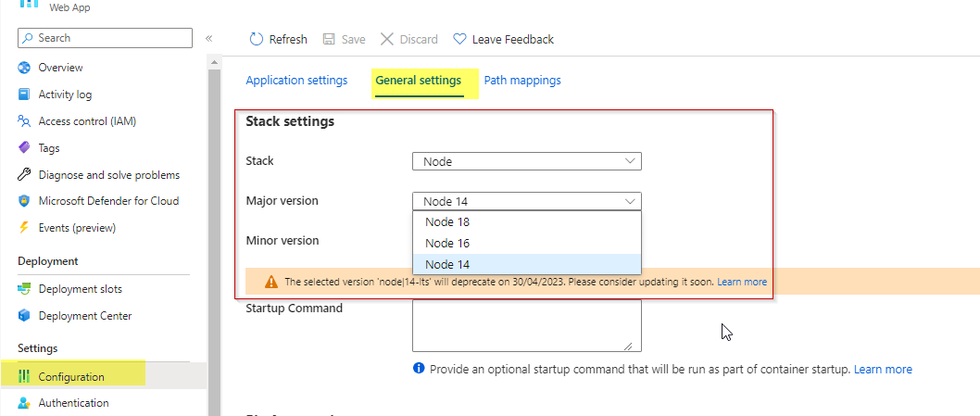Click Leave Feedback text
Image resolution: width=980 pixels, height=416 pixels.
pyautogui.click(x=513, y=40)
